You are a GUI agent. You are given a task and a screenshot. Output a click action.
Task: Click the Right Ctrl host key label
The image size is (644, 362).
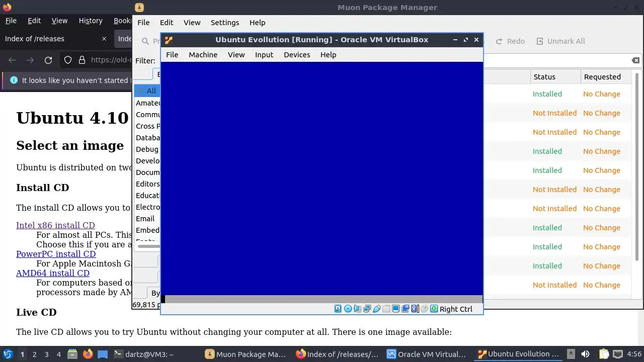tap(456, 309)
